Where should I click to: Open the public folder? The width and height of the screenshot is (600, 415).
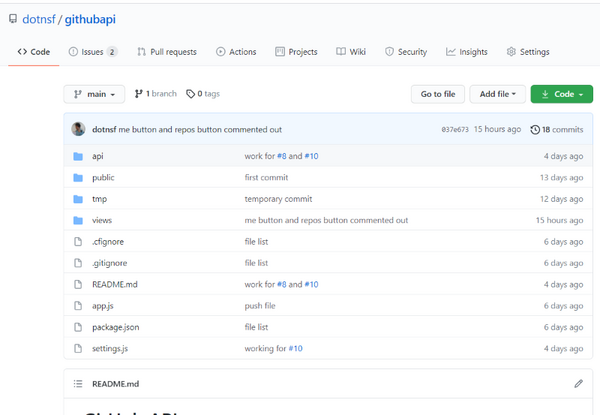pyautogui.click(x=103, y=177)
